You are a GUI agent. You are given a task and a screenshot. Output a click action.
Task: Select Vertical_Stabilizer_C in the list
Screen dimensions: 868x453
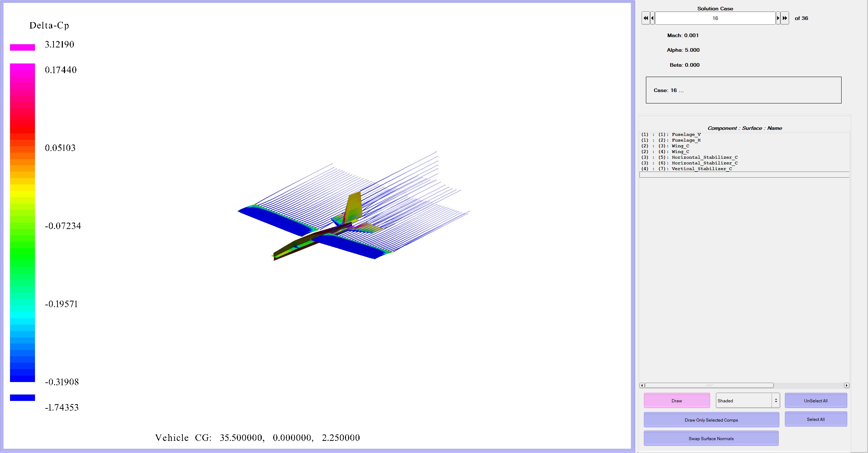701,169
